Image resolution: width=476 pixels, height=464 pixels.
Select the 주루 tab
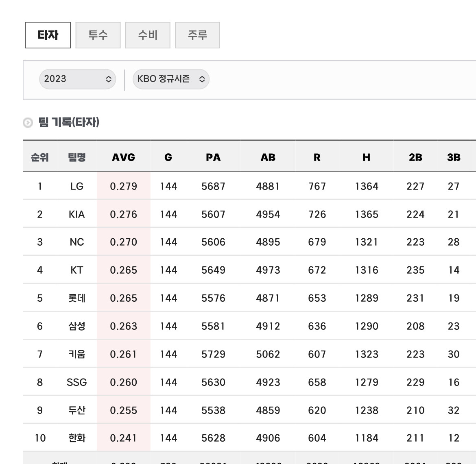pyautogui.click(x=197, y=35)
